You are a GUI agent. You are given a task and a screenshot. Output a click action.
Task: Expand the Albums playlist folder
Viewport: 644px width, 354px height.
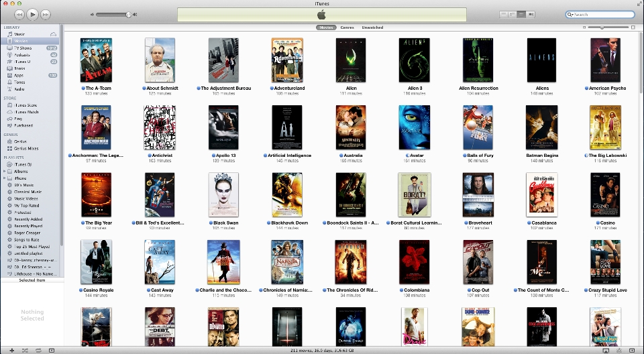tap(5, 171)
